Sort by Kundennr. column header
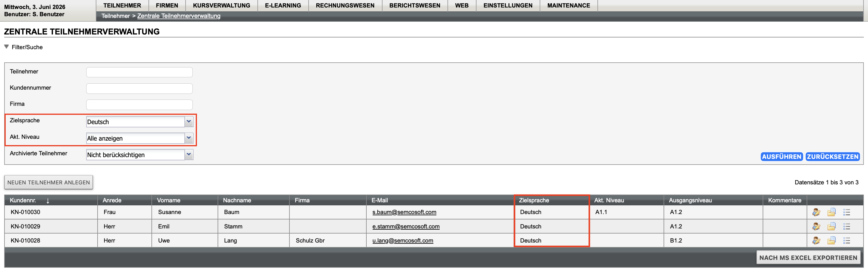The image size is (868, 271). click(x=23, y=201)
